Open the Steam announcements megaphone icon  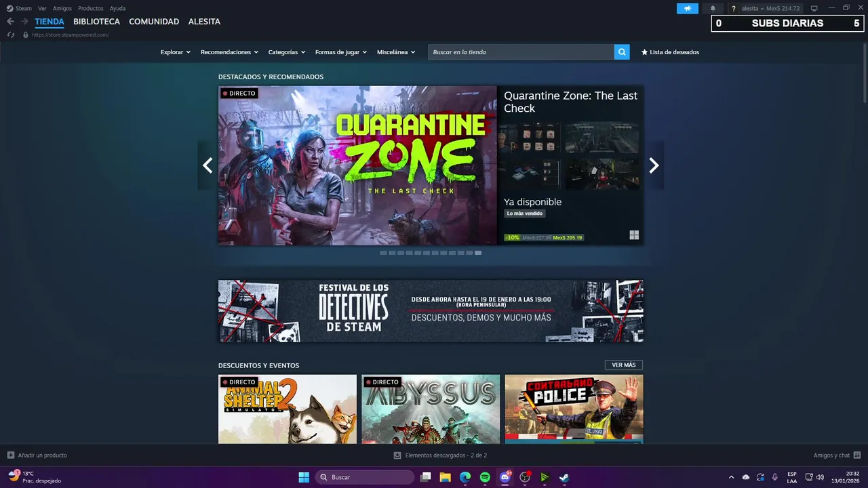pos(687,8)
